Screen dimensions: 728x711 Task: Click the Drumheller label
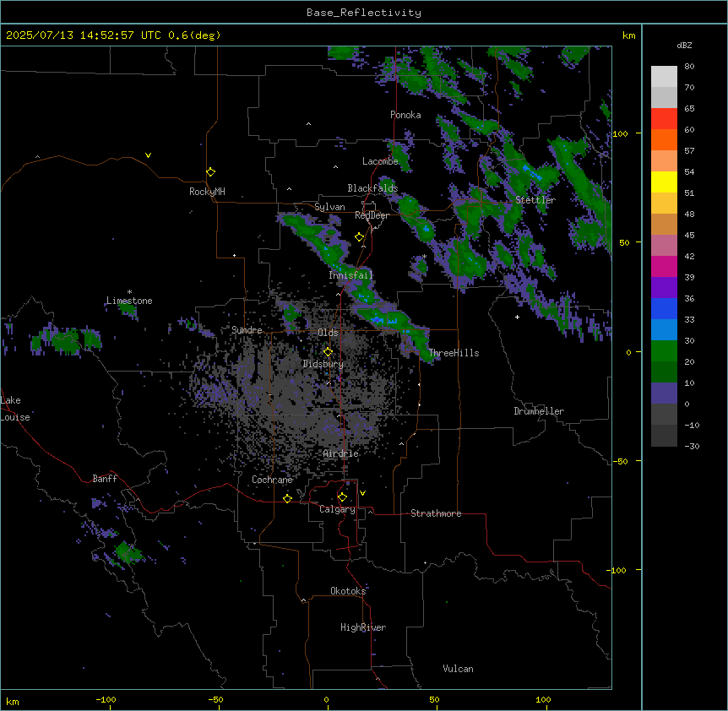(x=539, y=411)
